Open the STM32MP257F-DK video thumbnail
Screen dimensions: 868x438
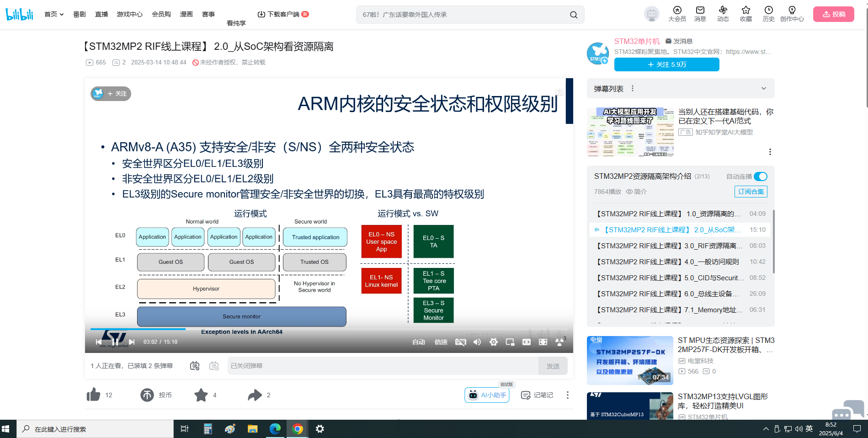(x=630, y=360)
